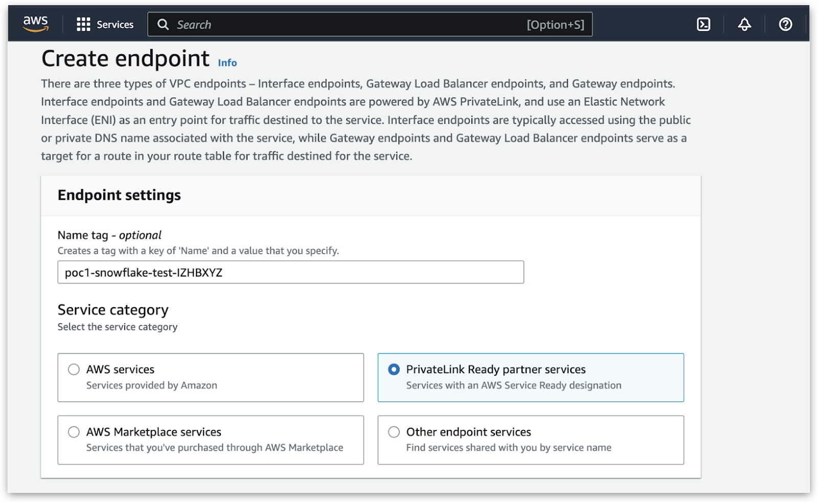Screen dimensions: 818x504
Task: Open the notifications bell
Action: point(744,25)
